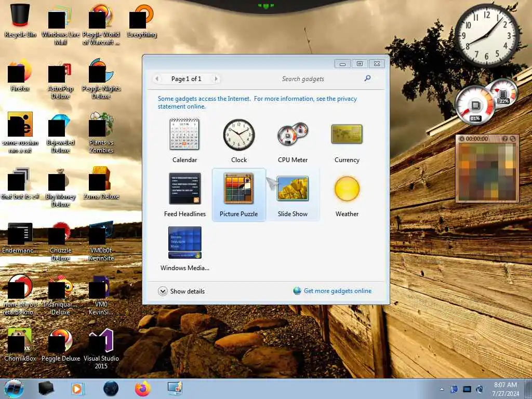Click the dark globe taskbar icon
532x399 pixels.
111,389
